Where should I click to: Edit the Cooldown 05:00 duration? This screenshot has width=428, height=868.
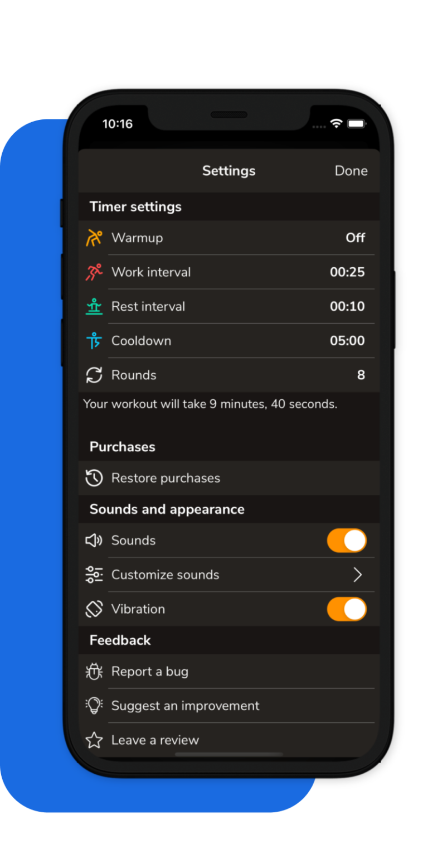click(x=347, y=341)
